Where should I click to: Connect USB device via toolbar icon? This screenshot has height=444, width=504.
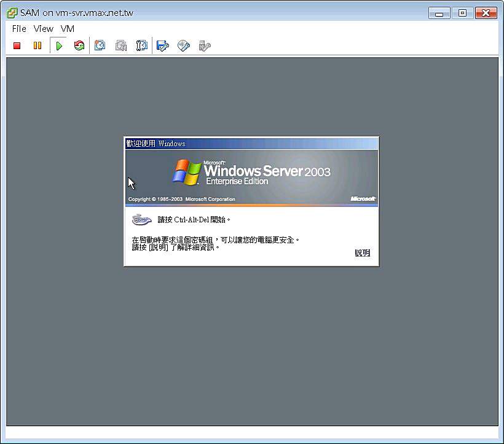pyautogui.click(x=205, y=45)
